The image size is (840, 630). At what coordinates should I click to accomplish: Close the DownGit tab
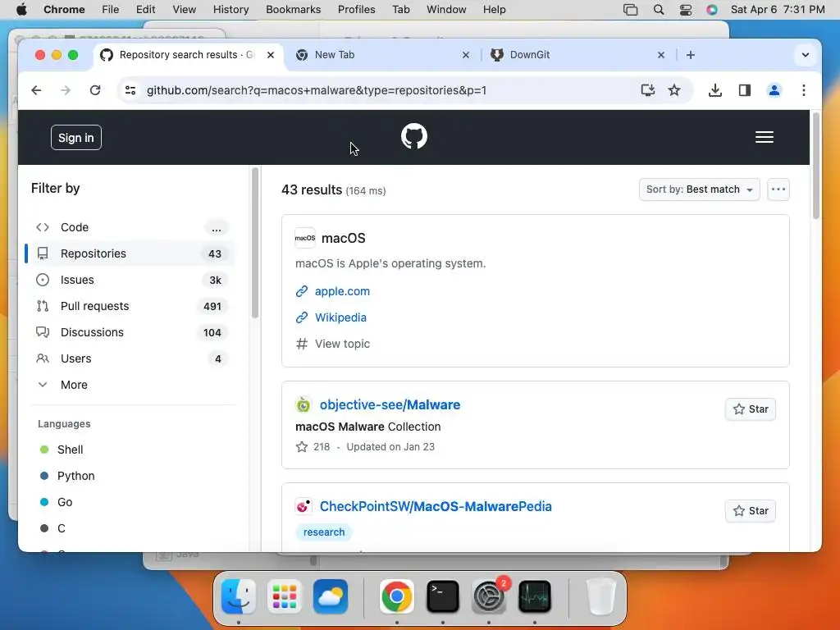click(660, 55)
